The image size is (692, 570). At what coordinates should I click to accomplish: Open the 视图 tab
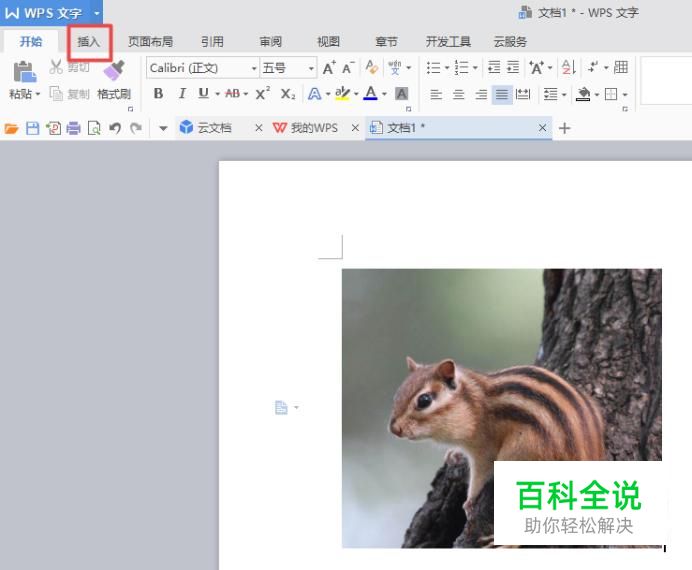click(x=328, y=42)
